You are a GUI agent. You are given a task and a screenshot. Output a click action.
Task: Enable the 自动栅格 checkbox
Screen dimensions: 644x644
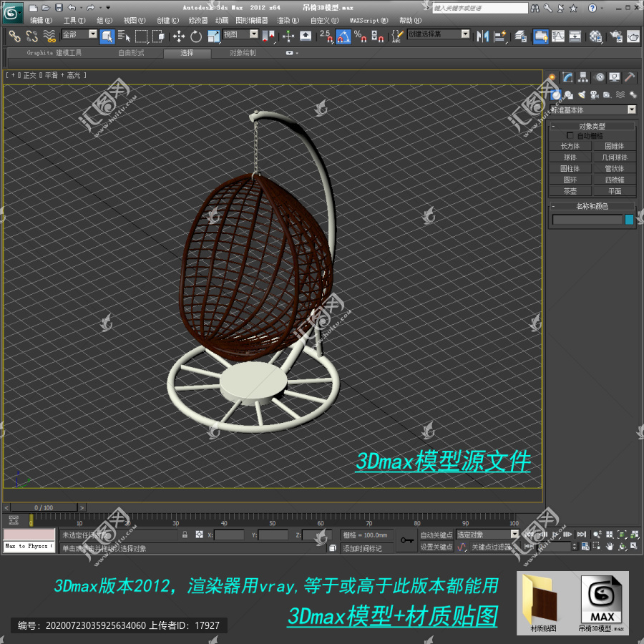coord(570,135)
